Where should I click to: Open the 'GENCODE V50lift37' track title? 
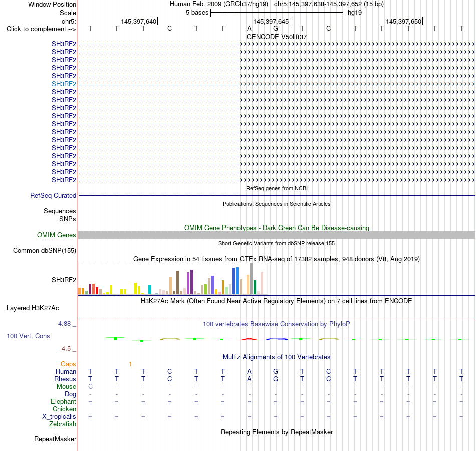pos(277,37)
